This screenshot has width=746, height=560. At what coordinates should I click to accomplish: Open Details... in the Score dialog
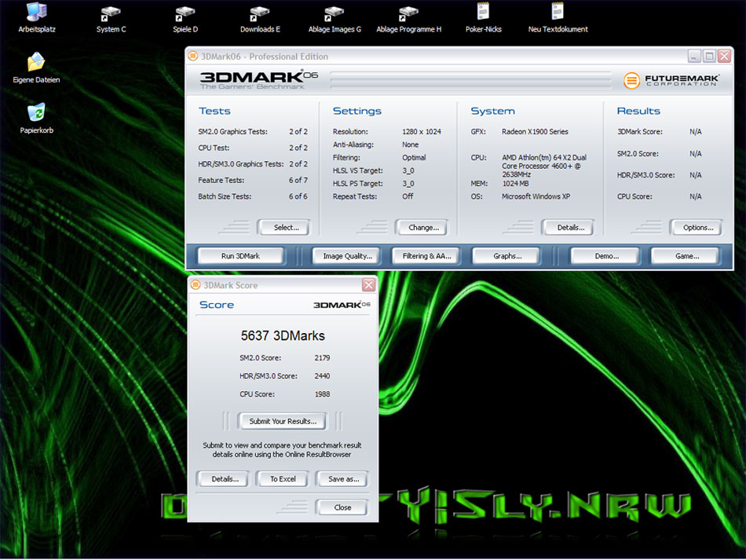(223, 478)
